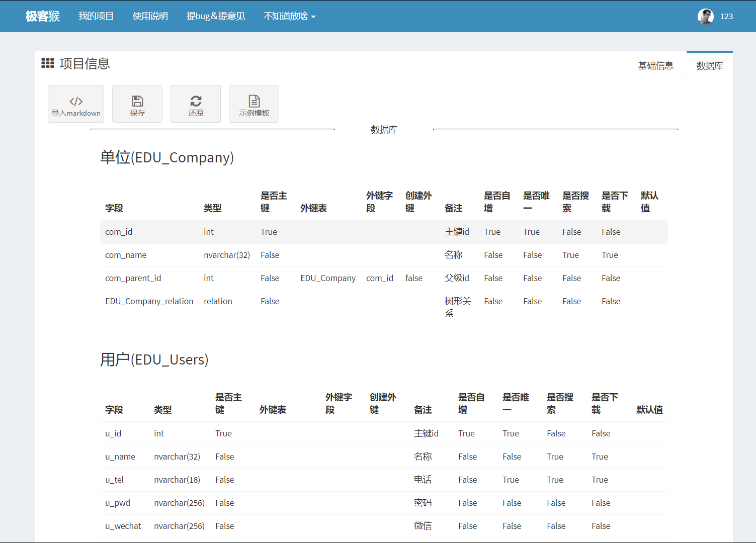Click the user avatar picture
The width and height of the screenshot is (756, 543).
pos(706,16)
